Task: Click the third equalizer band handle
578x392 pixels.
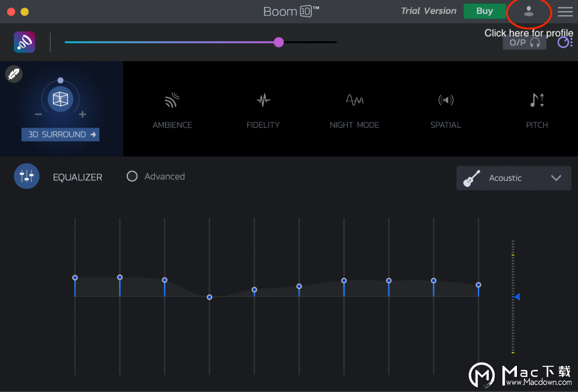Action: [165, 280]
